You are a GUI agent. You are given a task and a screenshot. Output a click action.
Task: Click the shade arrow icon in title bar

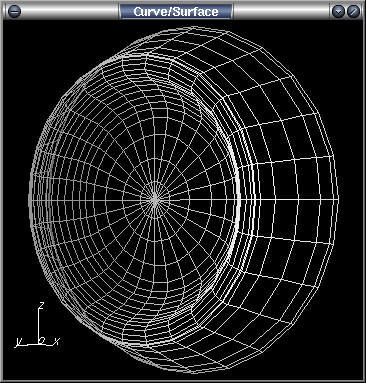tap(339, 12)
